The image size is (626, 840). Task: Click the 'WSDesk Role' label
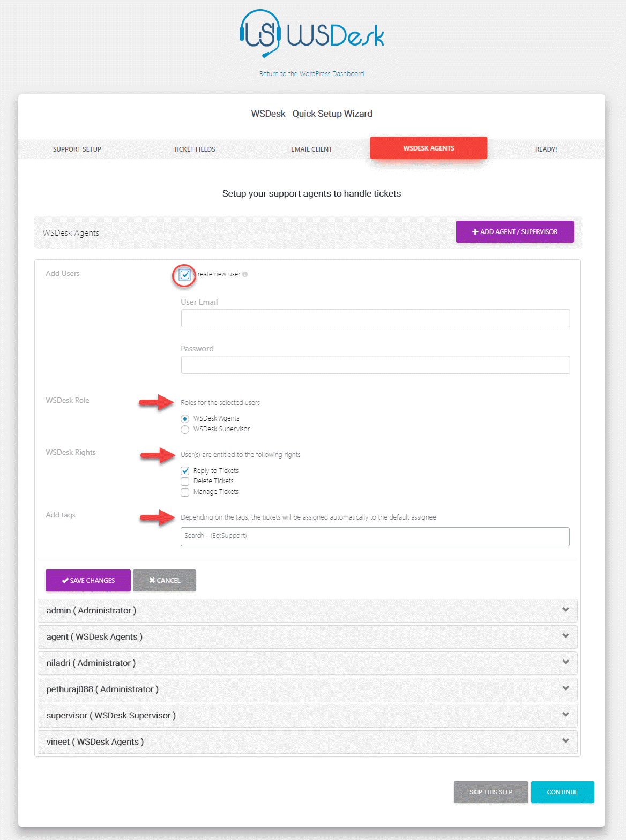tap(68, 400)
